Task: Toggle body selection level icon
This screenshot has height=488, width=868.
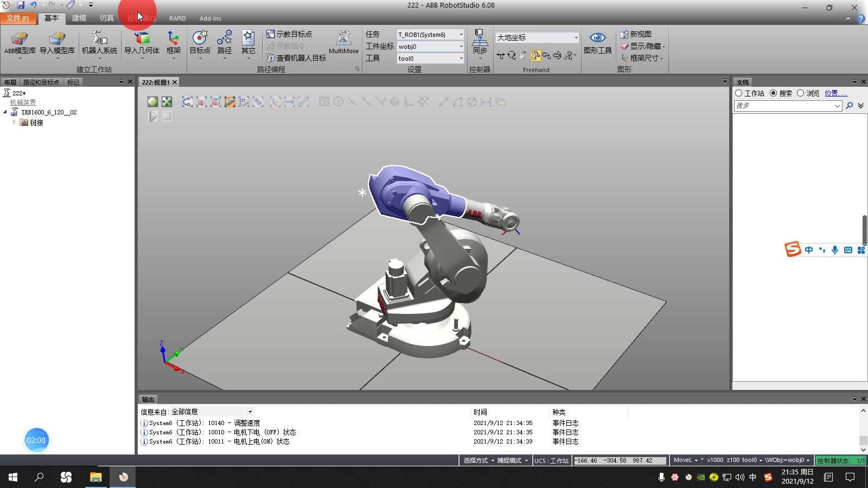Action: pyautogui.click(x=215, y=102)
